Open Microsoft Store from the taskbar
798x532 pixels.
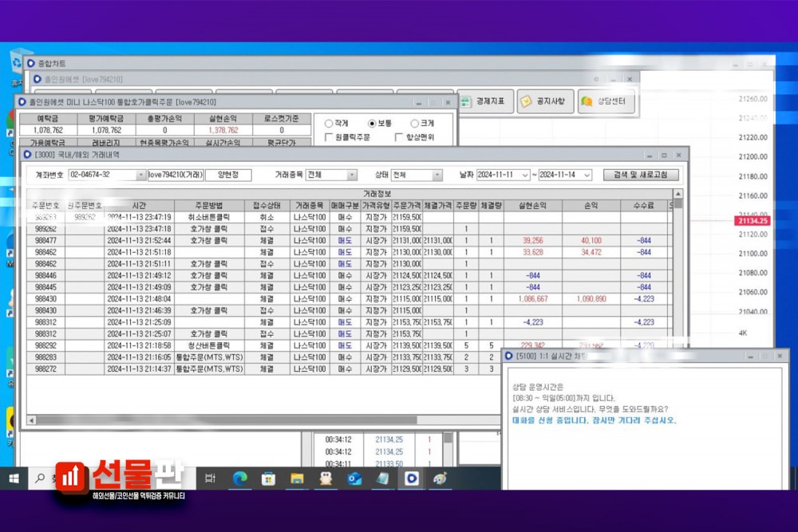268,478
